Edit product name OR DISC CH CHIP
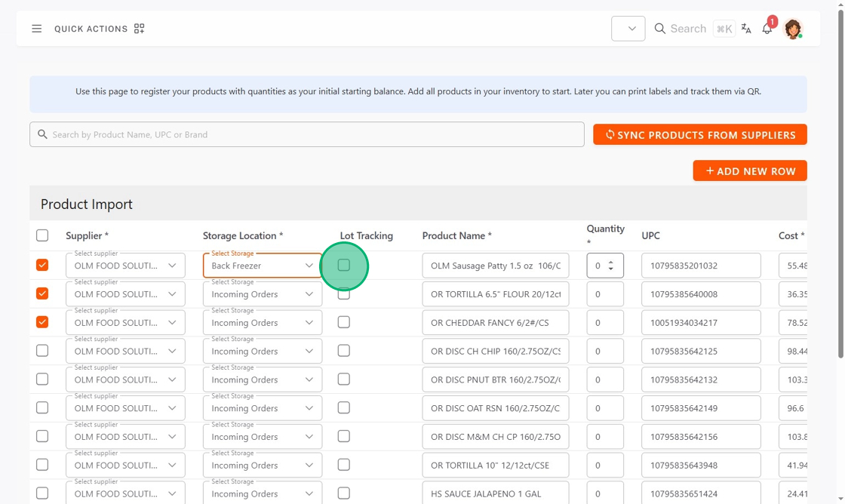 (x=496, y=351)
